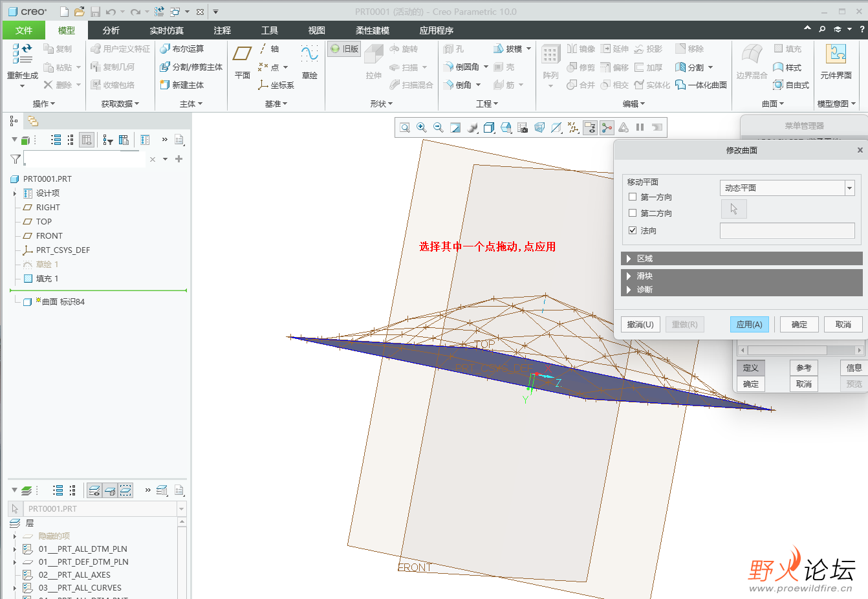868x599 pixels.
Task: Create a new body (新建主体)
Action: click(182, 85)
